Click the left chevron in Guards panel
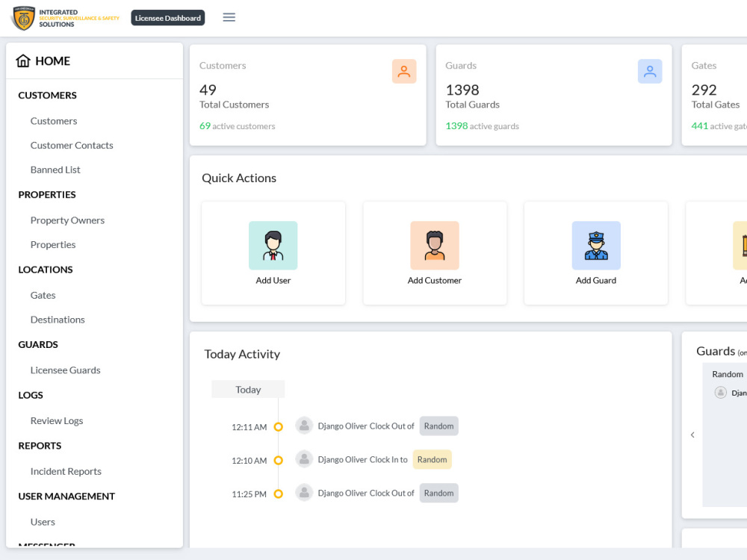This screenshot has height=560, width=747. (692, 435)
